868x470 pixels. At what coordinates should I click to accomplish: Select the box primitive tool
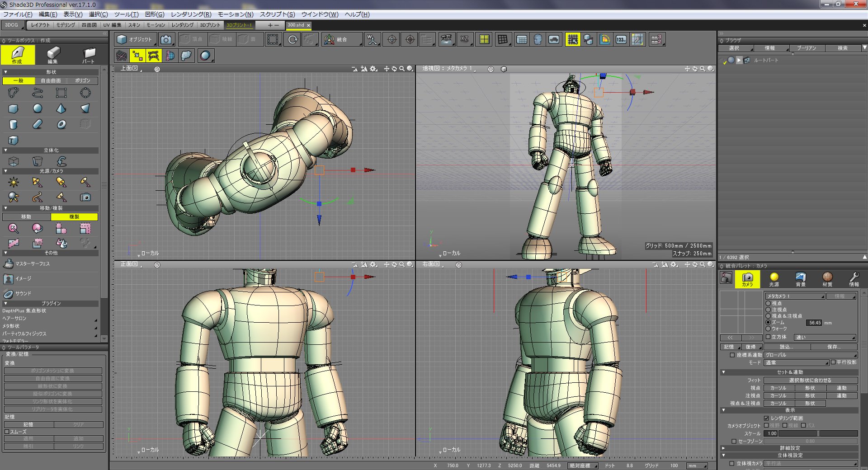[x=14, y=108]
